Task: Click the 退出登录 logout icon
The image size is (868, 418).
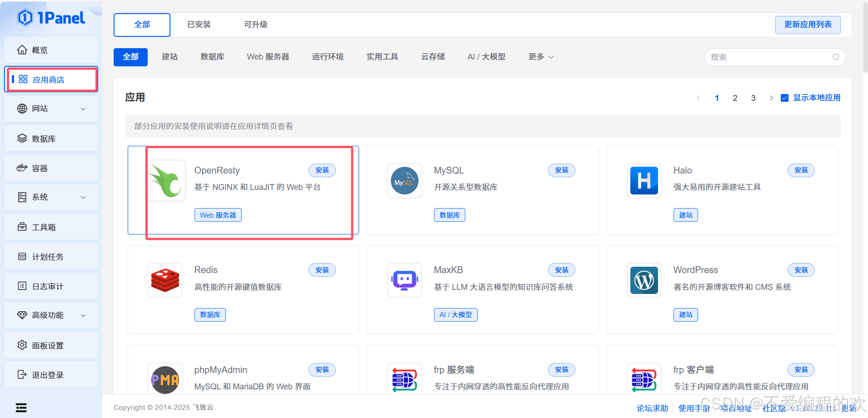Action: [22, 374]
